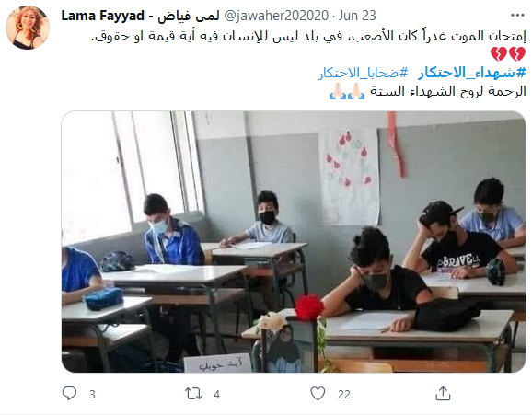The width and height of the screenshot is (532, 415).
Task: Click the like count number 22
Action: 344,395
